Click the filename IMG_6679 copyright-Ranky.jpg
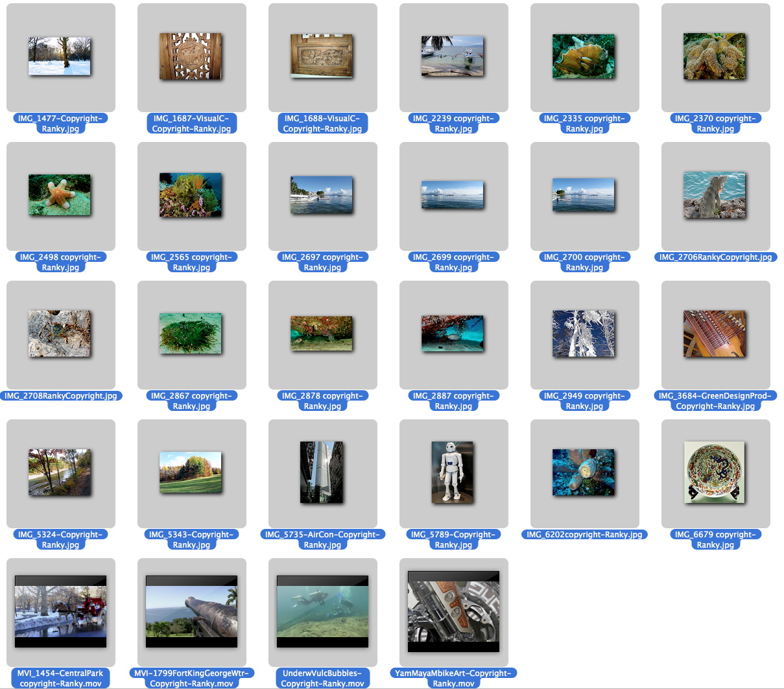The image size is (784, 689). coord(715,539)
